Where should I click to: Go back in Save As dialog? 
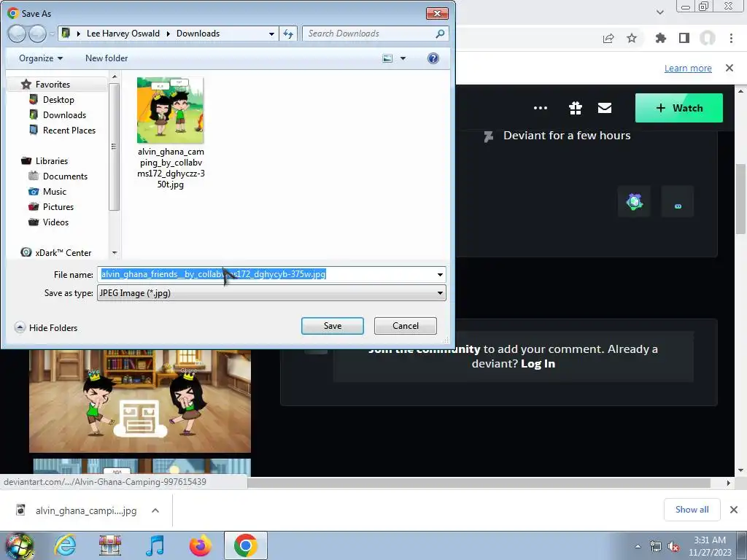(x=17, y=34)
